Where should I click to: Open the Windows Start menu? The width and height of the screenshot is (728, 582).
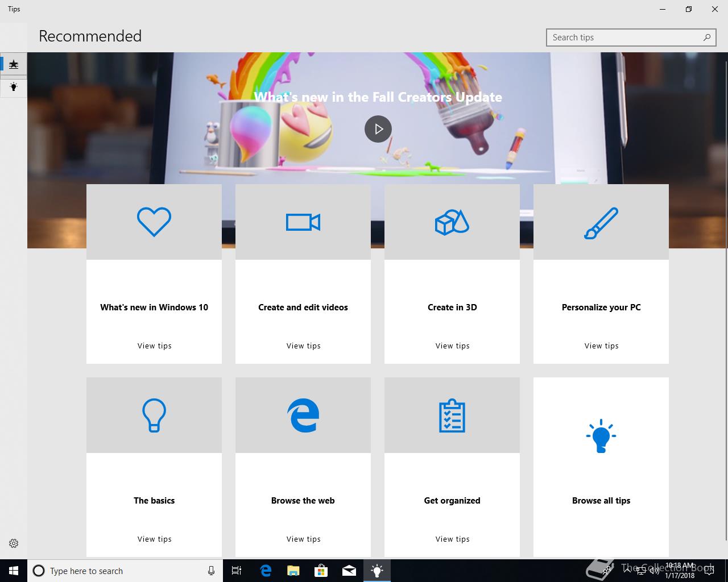coord(14,571)
